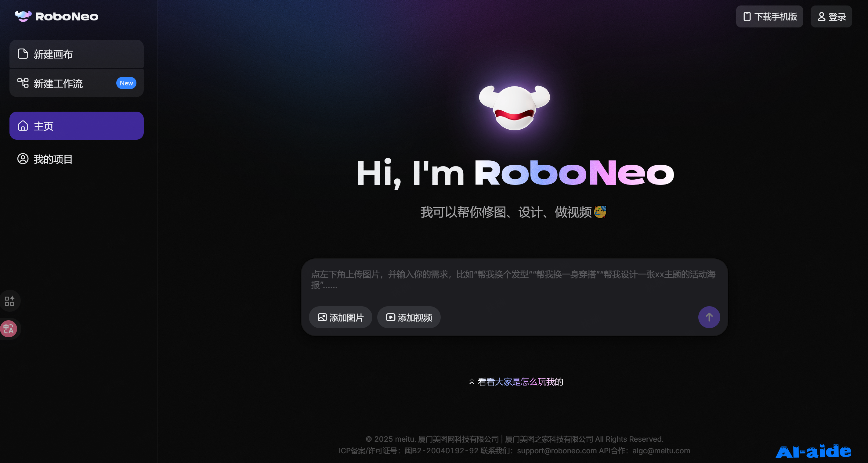Click the document icon beside 新建画布

pyautogui.click(x=23, y=54)
